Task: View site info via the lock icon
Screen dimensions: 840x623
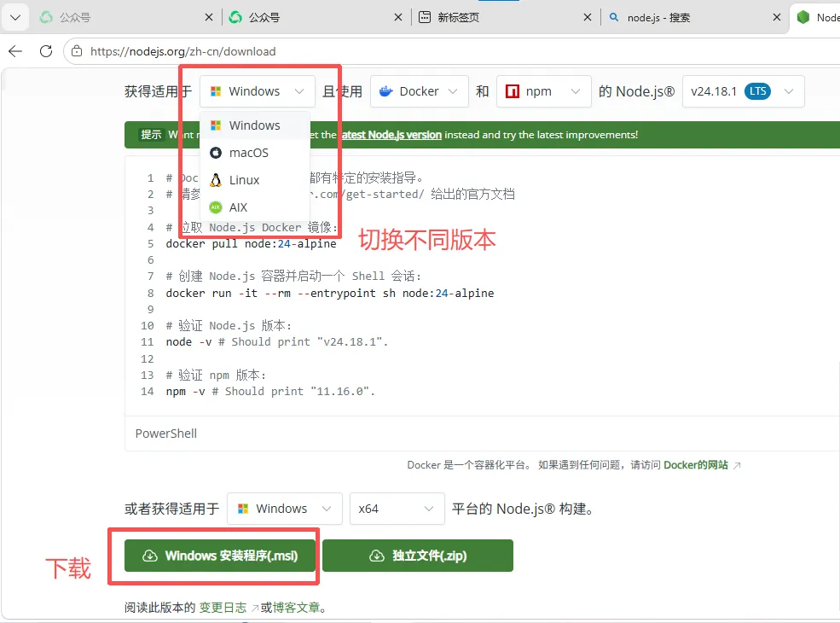Action: point(77,51)
